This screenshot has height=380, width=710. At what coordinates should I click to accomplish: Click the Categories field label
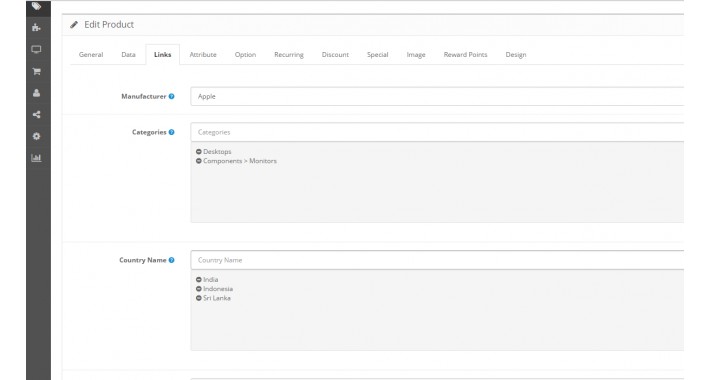[149, 132]
